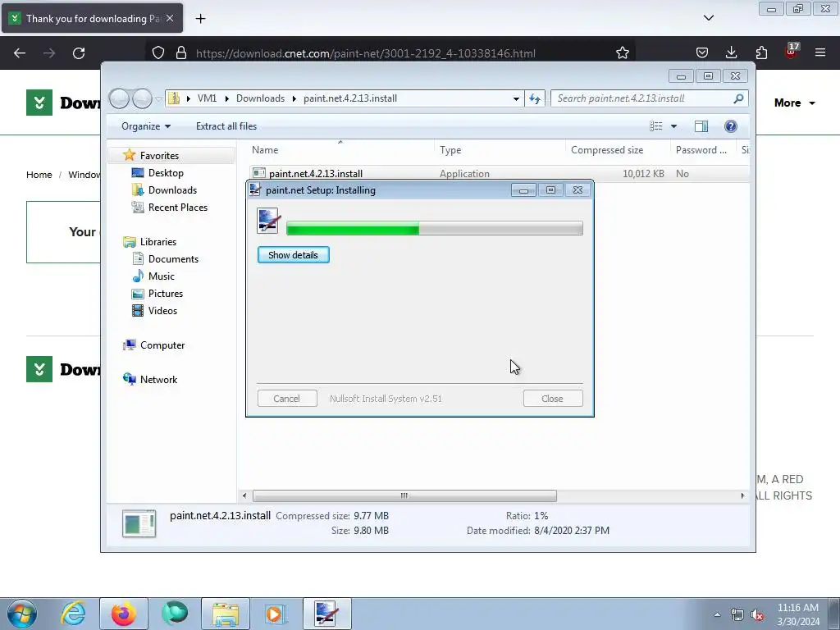Open Internet Explorer from the taskbar
The width and height of the screenshot is (840, 630).
(73, 614)
